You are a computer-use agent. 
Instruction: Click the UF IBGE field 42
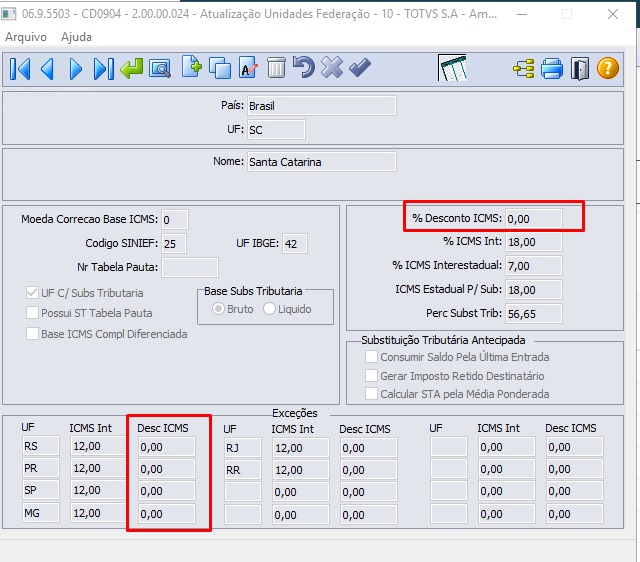(295, 244)
